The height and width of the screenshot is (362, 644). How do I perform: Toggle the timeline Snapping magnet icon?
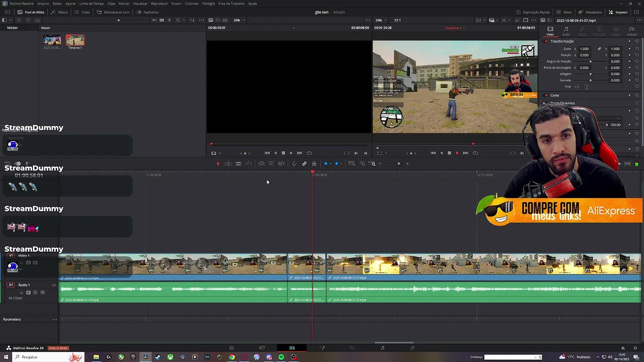point(294,163)
